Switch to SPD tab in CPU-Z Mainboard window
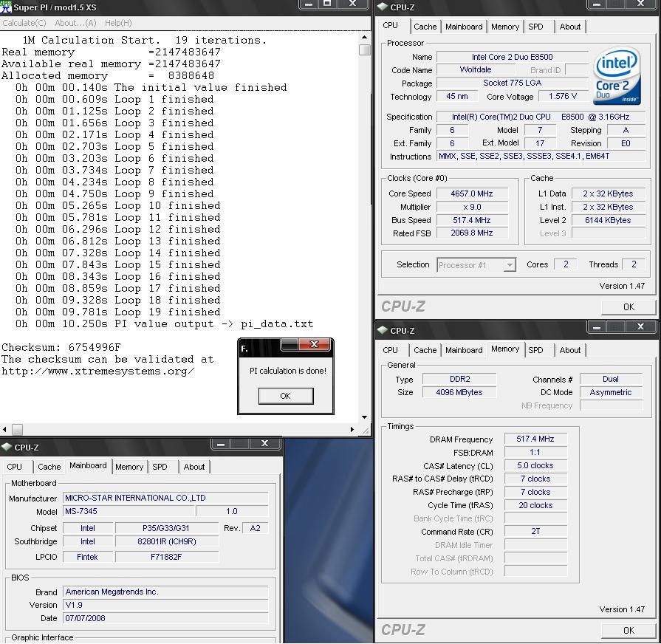This screenshot has height=644, width=661. tap(160, 467)
